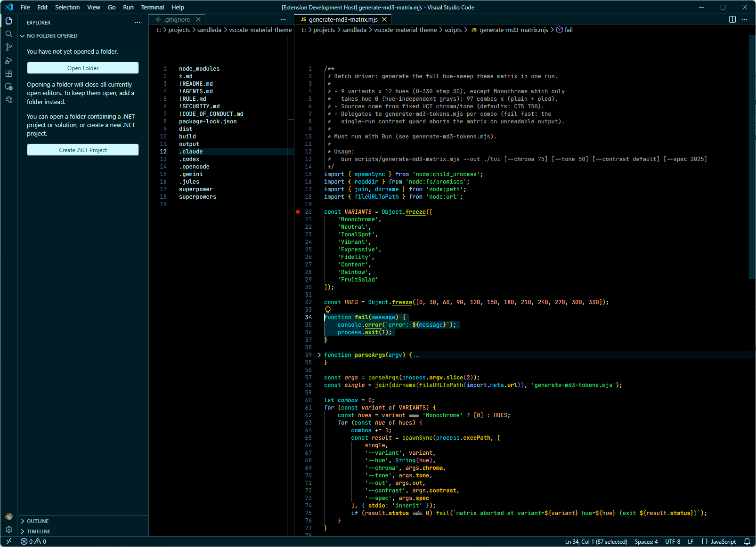756x547 pixels.
Task: Open the Source Control view
Action: coord(8,47)
